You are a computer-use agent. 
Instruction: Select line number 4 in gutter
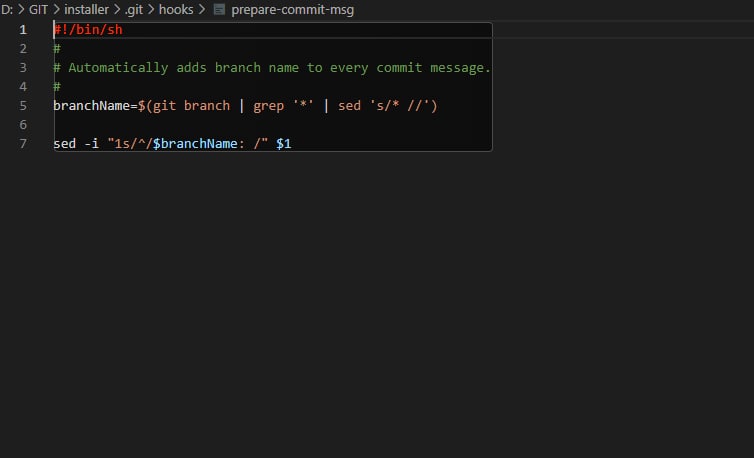[23, 87]
